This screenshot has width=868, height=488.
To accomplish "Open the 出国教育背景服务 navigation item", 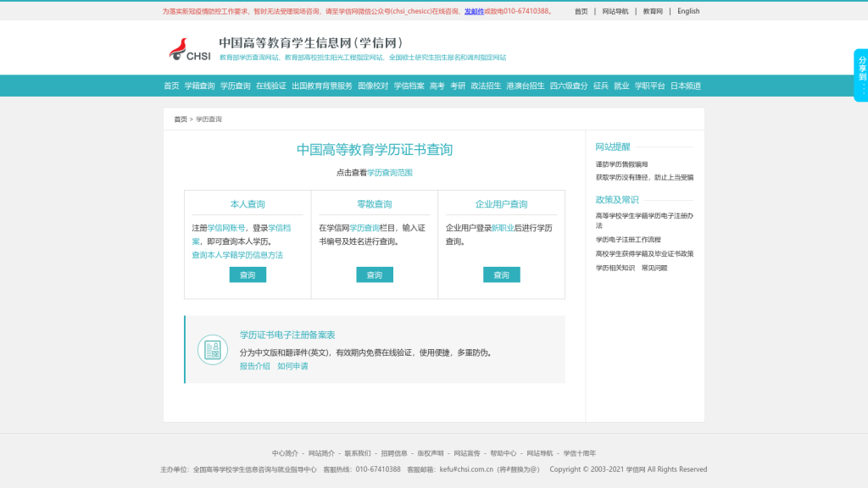I will [322, 86].
